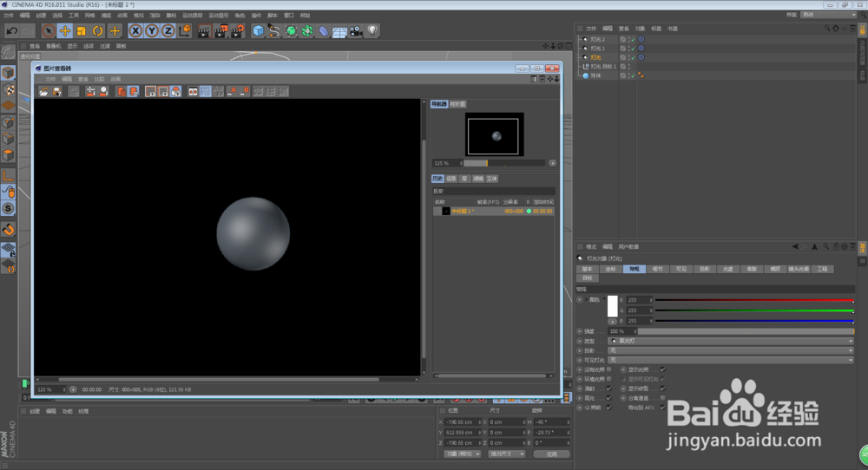Click the coordinate system cube icon
The width and height of the screenshot is (868, 470).
pos(185,31)
